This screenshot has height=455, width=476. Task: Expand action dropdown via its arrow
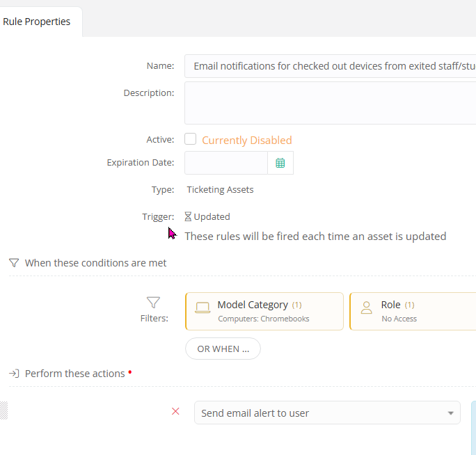pyautogui.click(x=450, y=413)
